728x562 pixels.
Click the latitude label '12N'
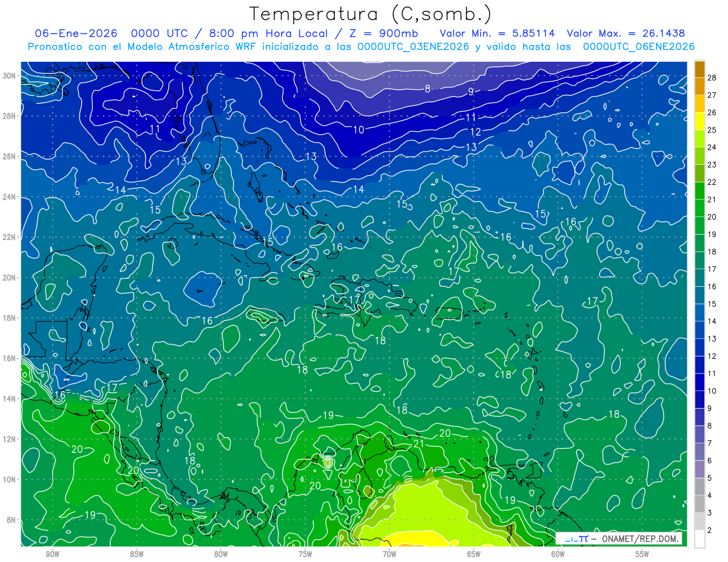click(10, 439)
